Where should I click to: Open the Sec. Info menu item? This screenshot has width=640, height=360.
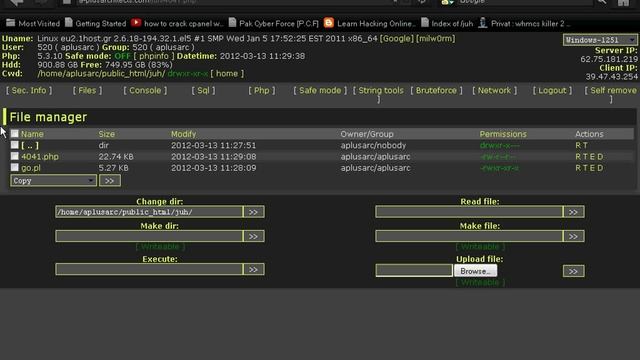[29, 90]
